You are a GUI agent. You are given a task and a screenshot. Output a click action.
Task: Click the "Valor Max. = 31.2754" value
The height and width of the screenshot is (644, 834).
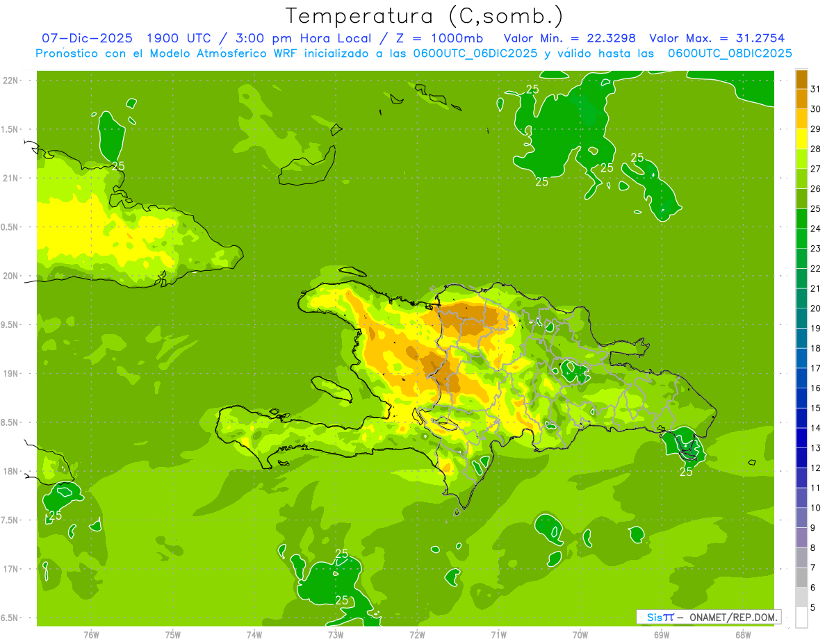(719, 38)
